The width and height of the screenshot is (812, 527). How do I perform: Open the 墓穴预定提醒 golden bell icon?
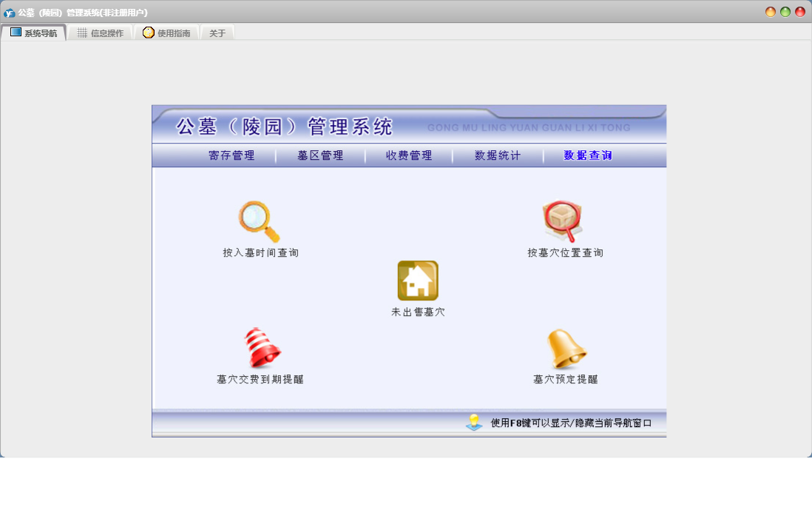(566, 349)
